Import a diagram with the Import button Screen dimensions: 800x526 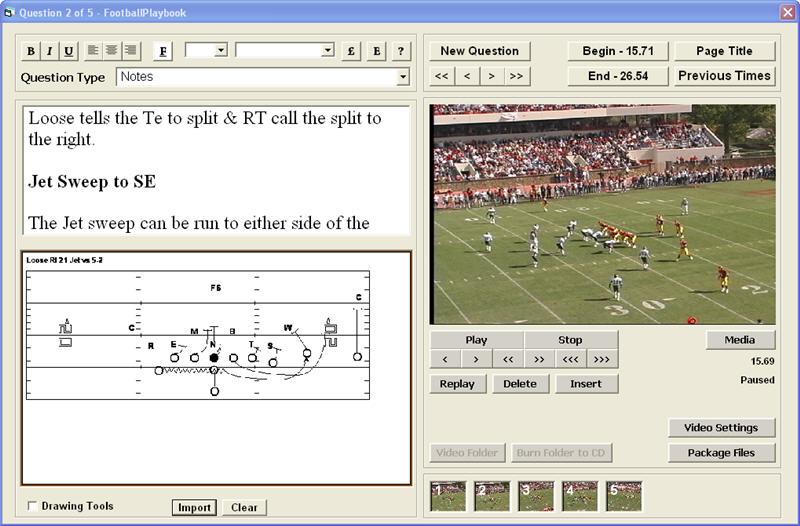pyautogui.click(x=194, y=507)
